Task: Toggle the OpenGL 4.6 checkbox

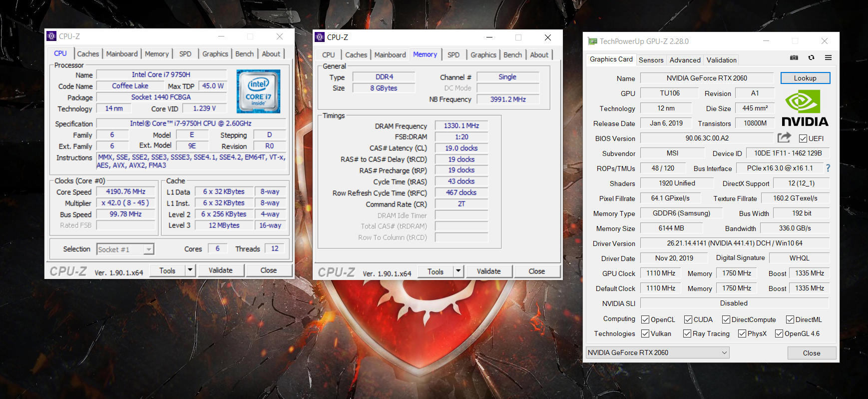Action: click(779, 333)
